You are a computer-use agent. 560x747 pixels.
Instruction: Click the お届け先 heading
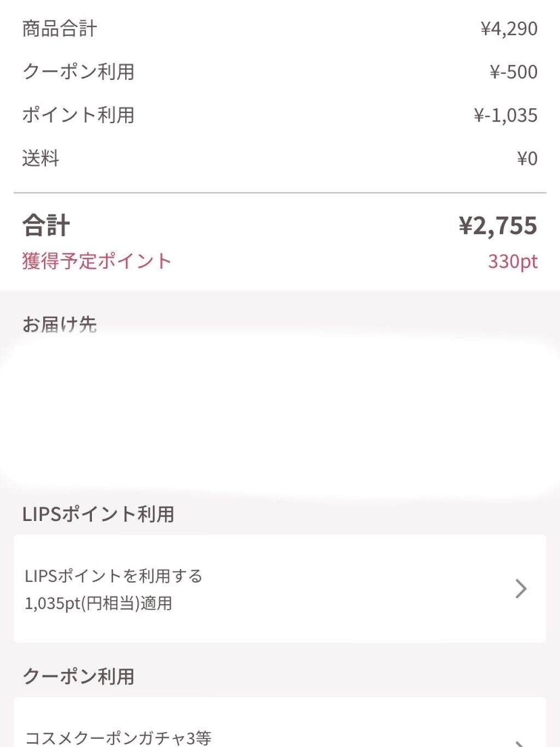(60, 325)
